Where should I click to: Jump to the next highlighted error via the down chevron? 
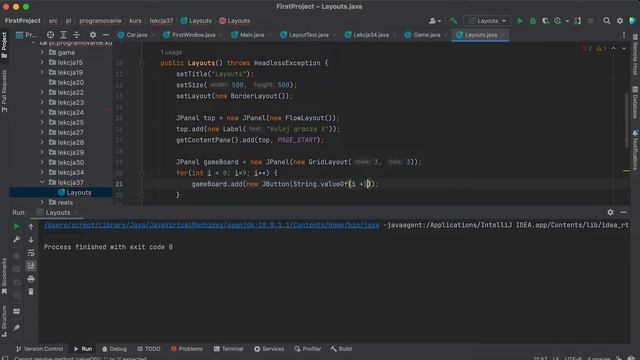[x=624, y=49]
